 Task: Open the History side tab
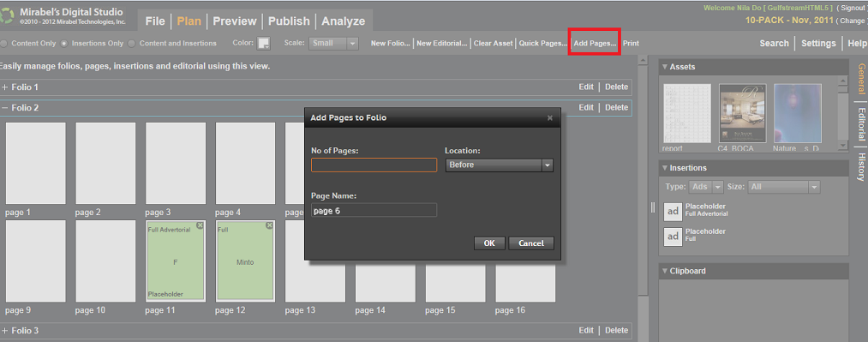(861, 166)
